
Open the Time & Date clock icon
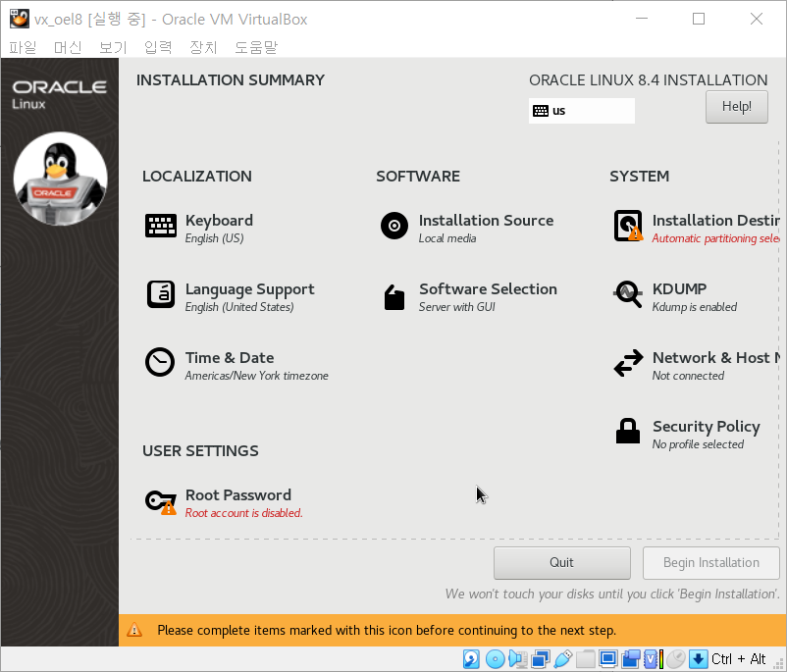click(160, 362)
